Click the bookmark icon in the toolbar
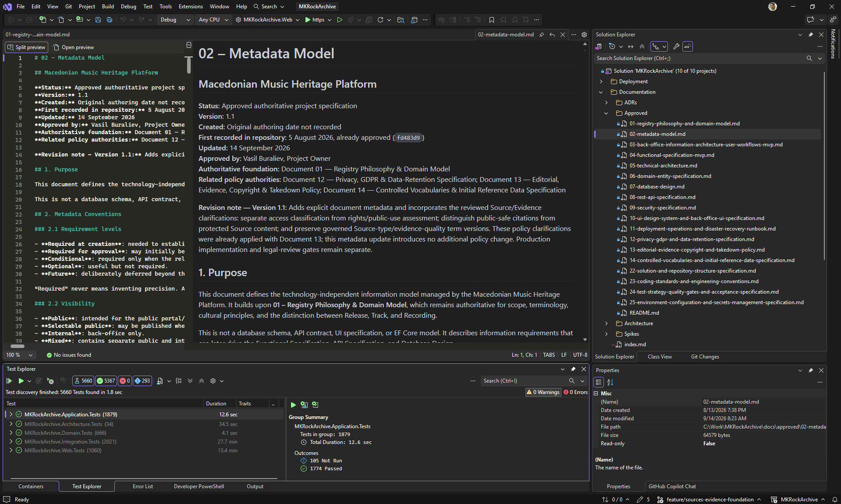Screen dimensions: 841x504 click(492, 20)
